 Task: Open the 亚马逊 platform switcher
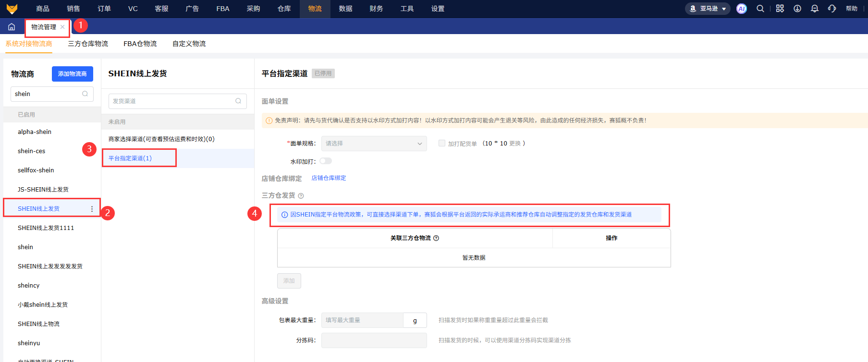(x=708, y=9)
